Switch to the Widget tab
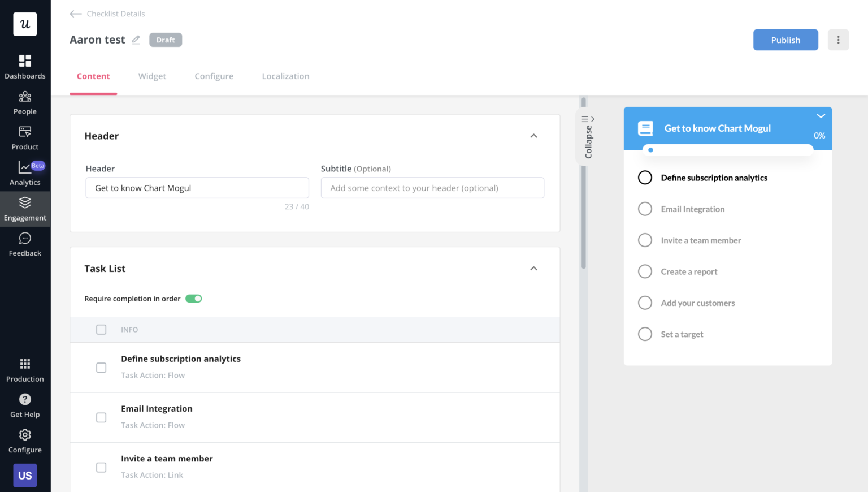 pos(152,76)
